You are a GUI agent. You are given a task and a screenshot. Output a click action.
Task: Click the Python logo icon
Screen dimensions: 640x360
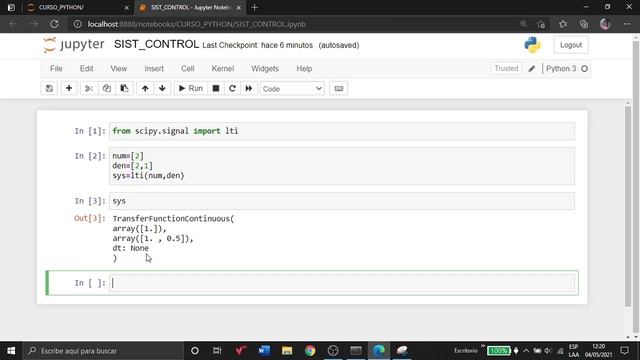tap(533, 45)
